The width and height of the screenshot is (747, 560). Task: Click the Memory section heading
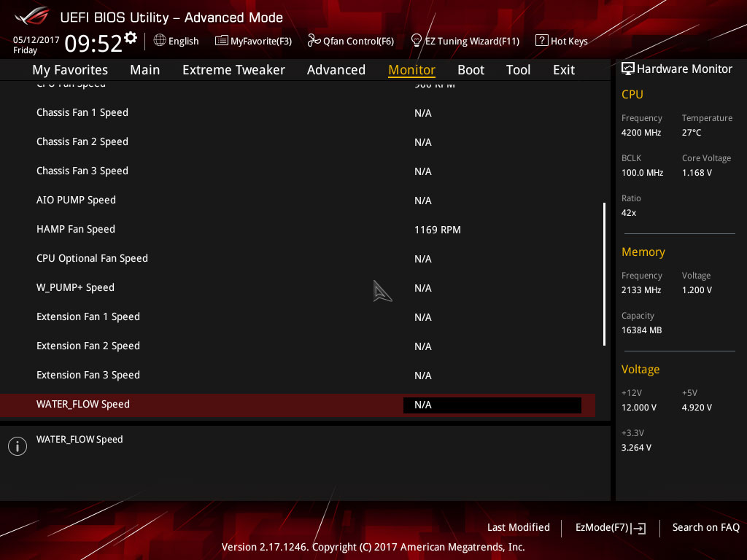[x=643, y=252]
